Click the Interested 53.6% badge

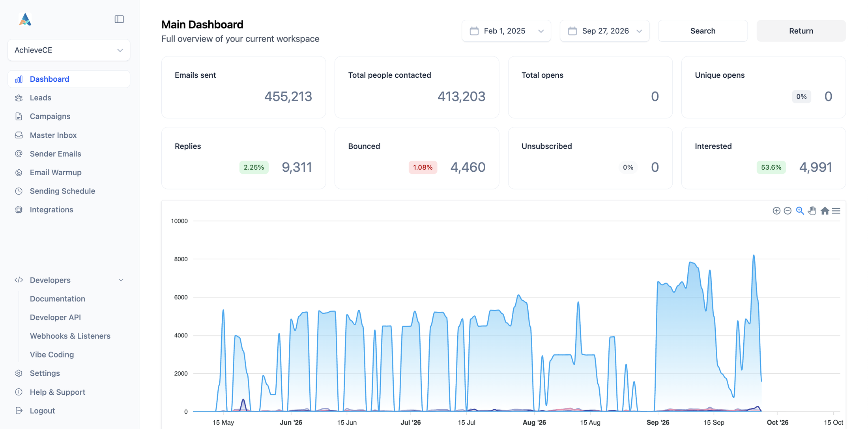click(771, 167)
